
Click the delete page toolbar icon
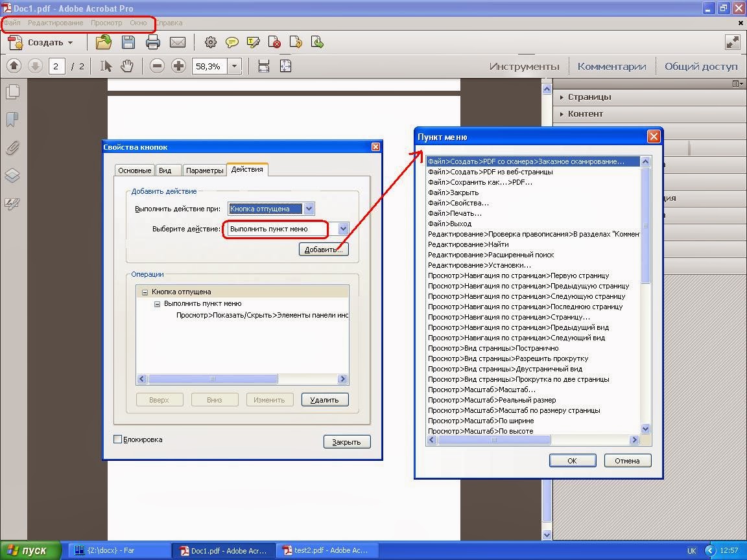[274, 42]
